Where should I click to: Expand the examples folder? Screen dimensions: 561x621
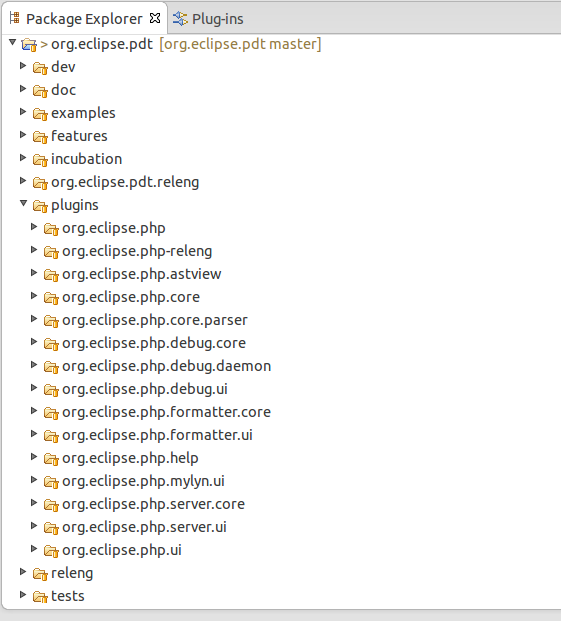click(23, 112)
